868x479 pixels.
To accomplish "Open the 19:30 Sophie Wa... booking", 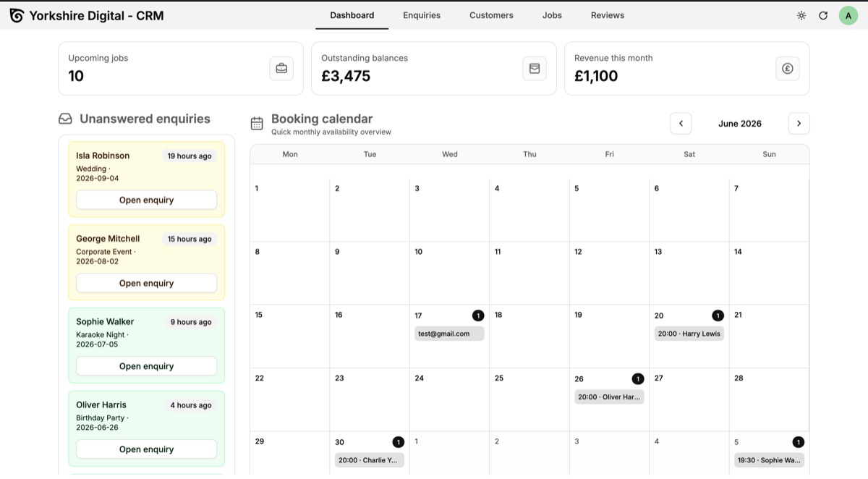I will pos(769,460).
